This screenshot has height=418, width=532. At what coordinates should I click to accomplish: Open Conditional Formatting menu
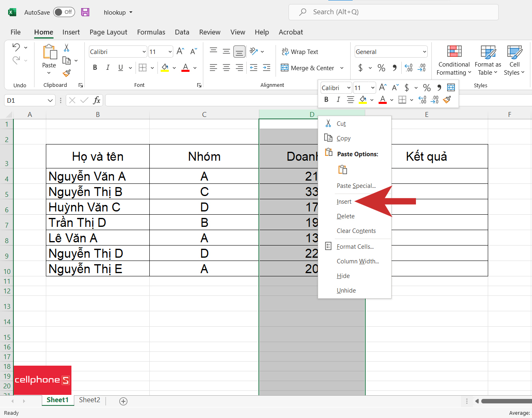pos(454,60)
